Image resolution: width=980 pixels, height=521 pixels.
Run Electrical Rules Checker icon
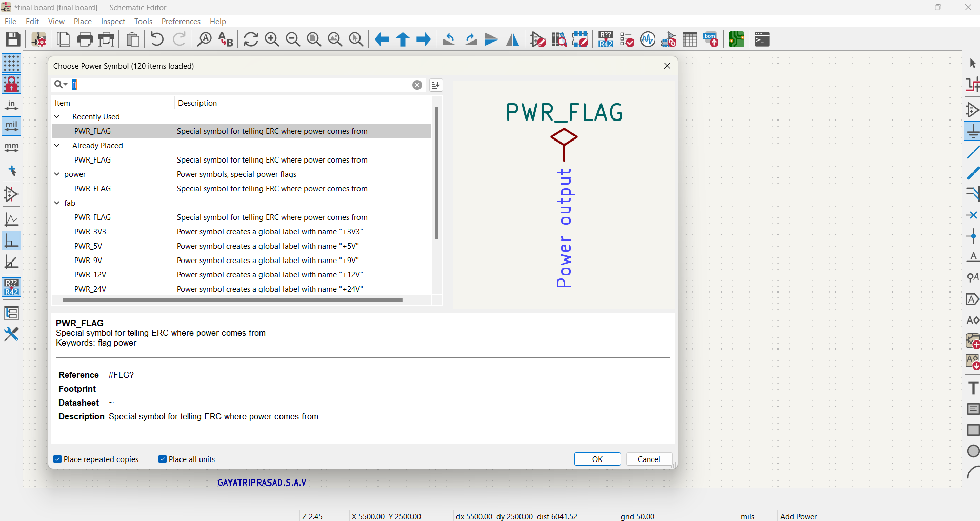tap(627, 39)
